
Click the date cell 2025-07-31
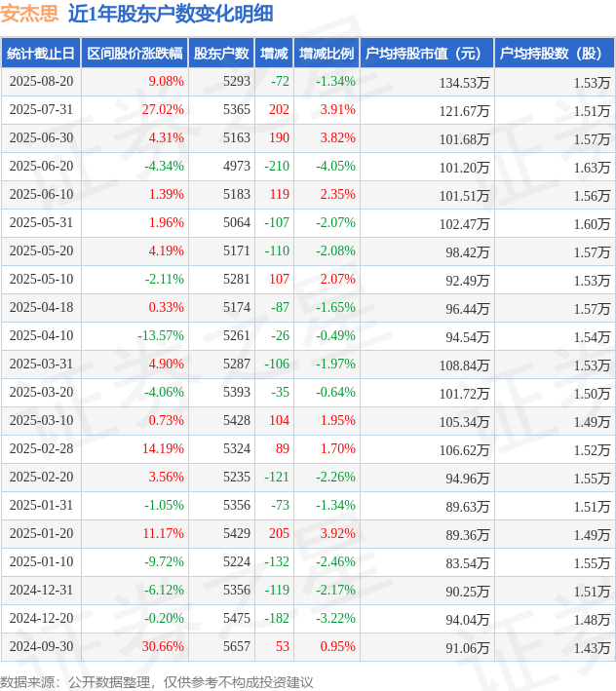41,110
